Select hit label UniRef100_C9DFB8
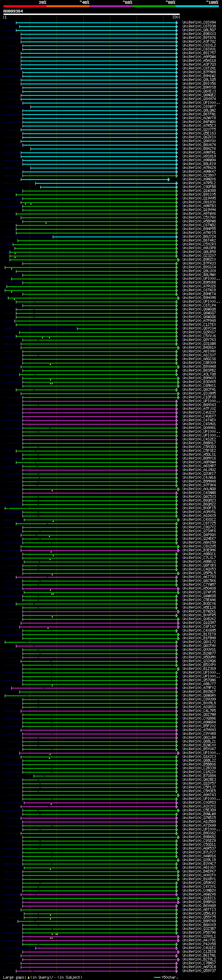Image resolution: width=222 pixels, height=980 pixels. [199, 187]
